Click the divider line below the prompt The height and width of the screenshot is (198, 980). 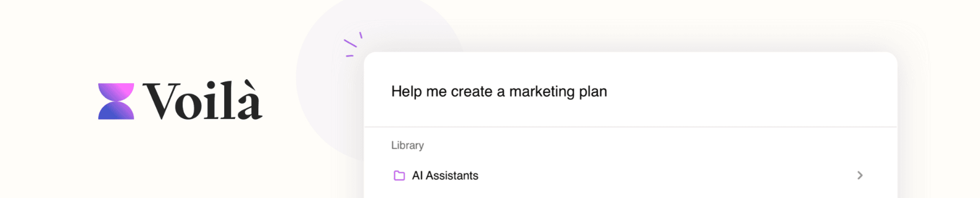pyautogui.click(x=630, y=127)
